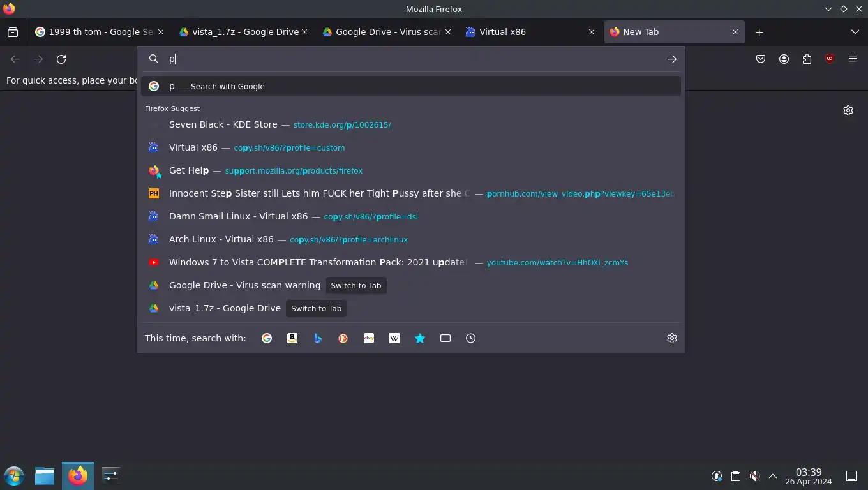Click the Firefox taskbar button

pos(78,475)
